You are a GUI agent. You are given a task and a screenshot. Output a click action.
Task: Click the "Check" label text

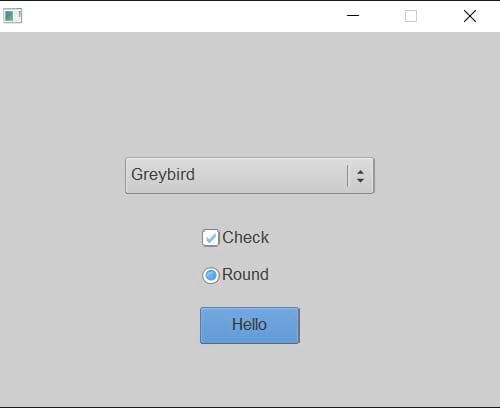246,238
